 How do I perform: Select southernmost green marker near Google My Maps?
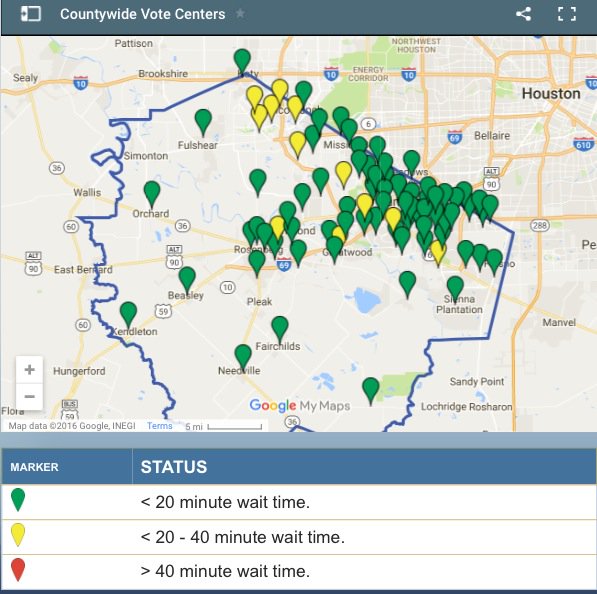click(370, 391)
